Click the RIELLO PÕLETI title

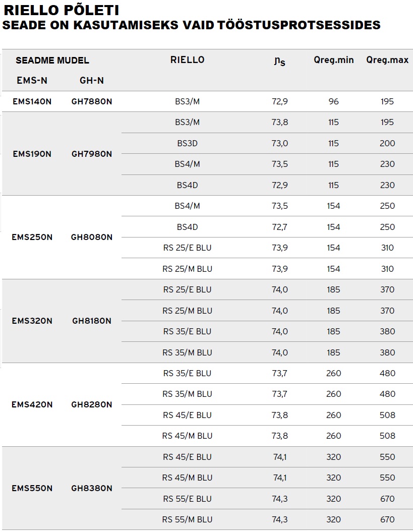pos(62,10)
